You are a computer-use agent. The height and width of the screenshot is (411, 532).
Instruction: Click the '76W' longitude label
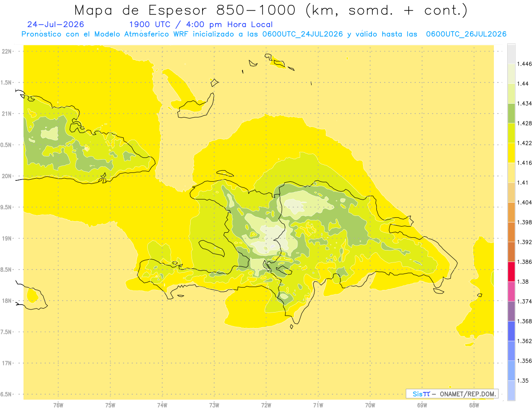pos(58,405)
